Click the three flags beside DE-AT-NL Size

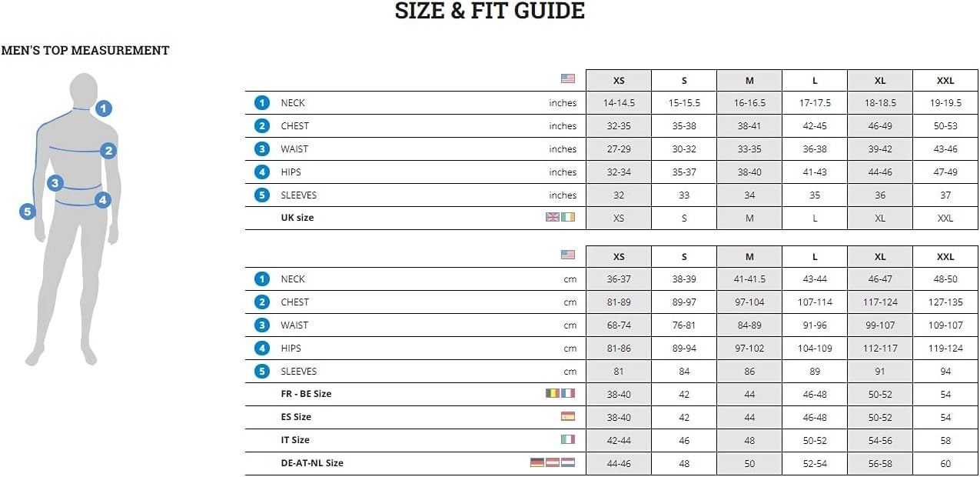pyautogui.click(x=553, y=462)
